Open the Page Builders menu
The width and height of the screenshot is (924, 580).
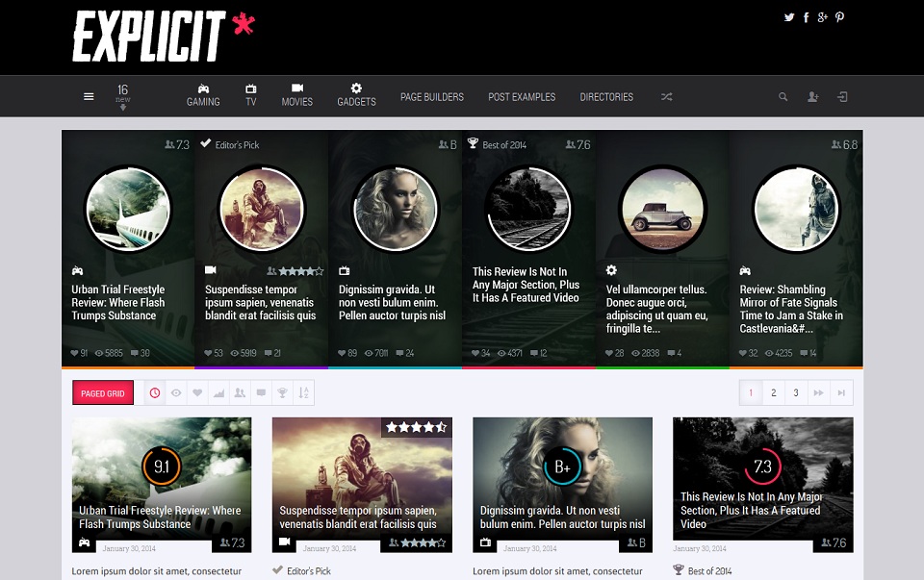click(432, 97)
